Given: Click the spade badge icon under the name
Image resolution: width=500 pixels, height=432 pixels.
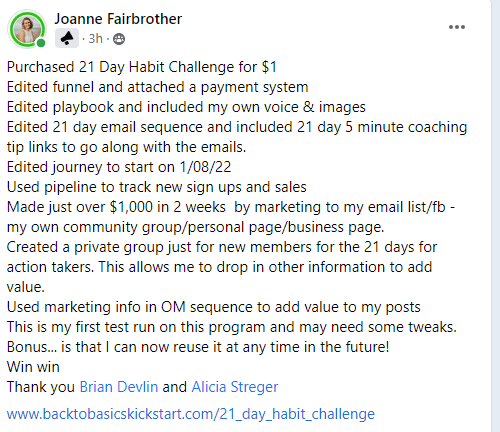Looking at the screenshot, I should pyautogui.click(x=67, y=38).
